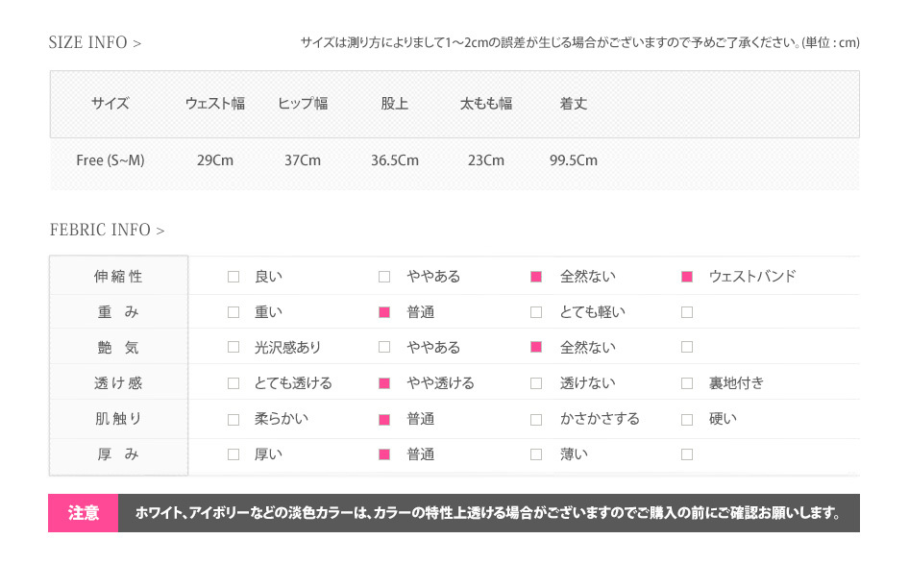Viewport: 909px width, 588px height.
Task: Select the Free (S~M) size cell
Action: pos(111,160)
